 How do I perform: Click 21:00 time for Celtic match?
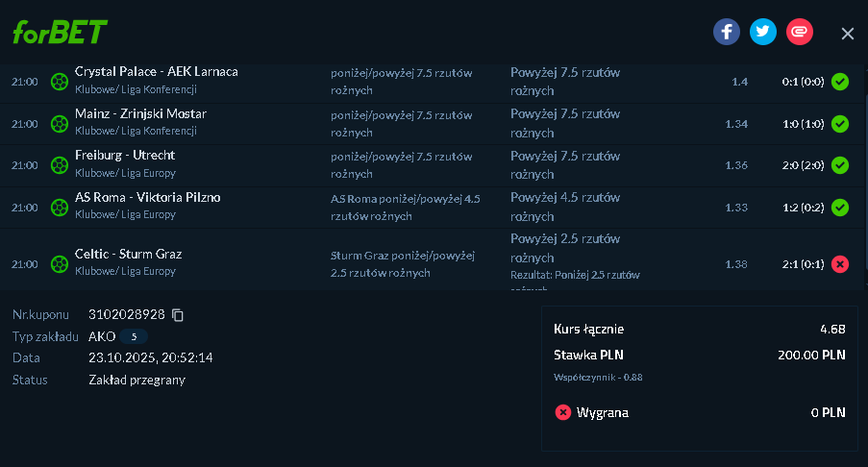click(x=25, y=264)
